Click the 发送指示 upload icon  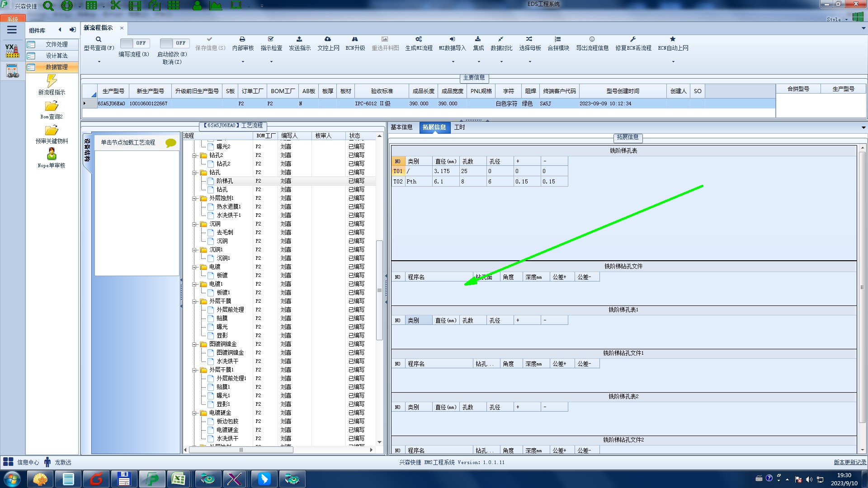pos(299,39)
